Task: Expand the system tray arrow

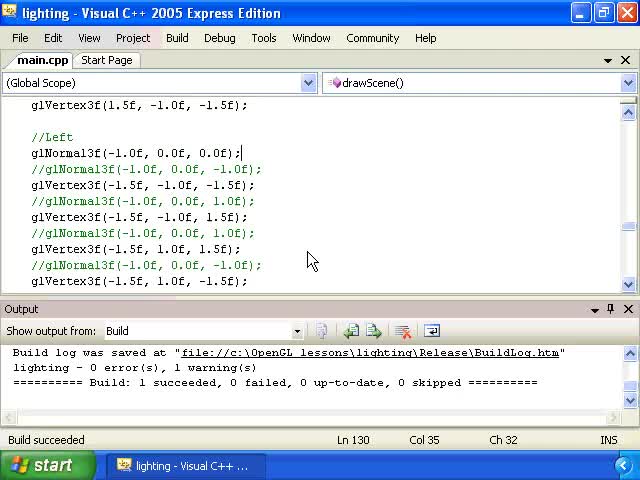Action: click(x=624, y=465)
